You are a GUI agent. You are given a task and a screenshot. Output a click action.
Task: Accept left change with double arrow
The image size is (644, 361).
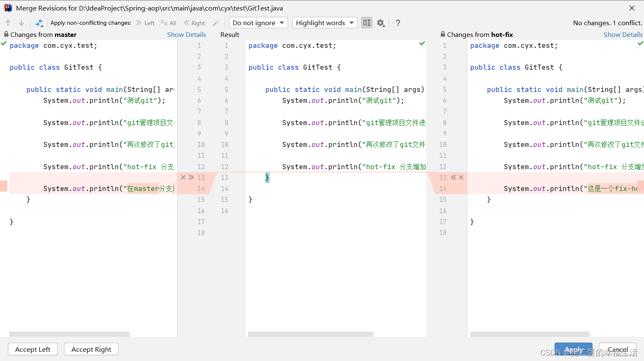pos(191,178)
